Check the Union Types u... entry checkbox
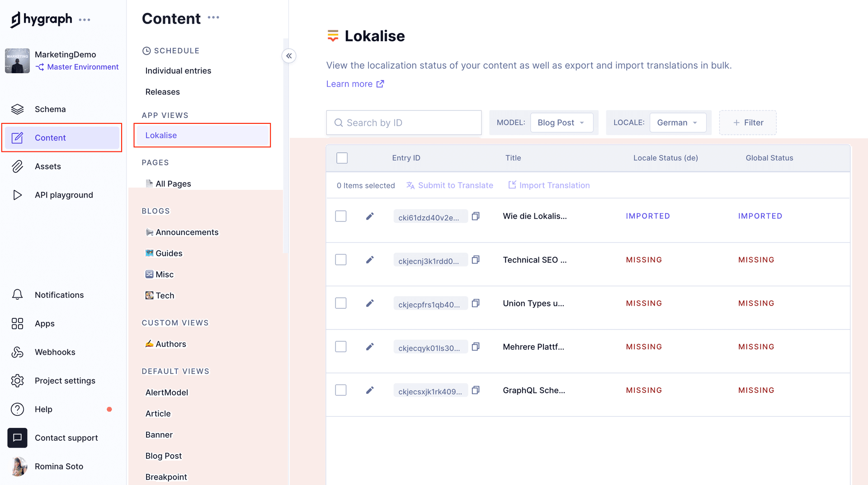The height and width of the screenshot is (485, 868). click(341, 303)
